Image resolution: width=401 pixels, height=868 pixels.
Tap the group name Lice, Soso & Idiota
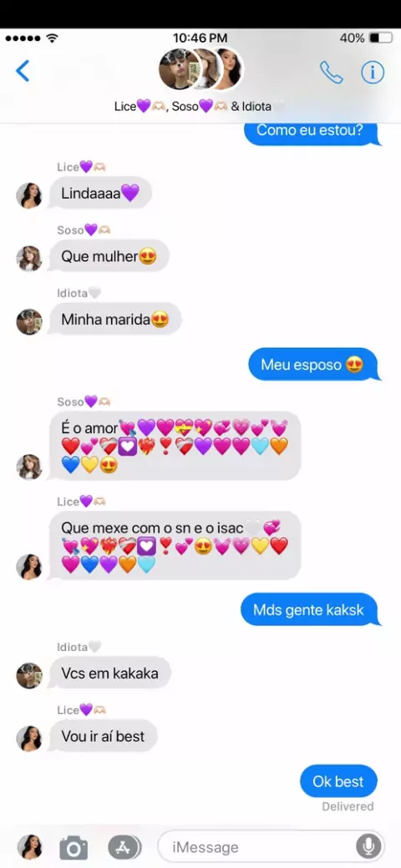pyautogui.click(x=200, y=106)
